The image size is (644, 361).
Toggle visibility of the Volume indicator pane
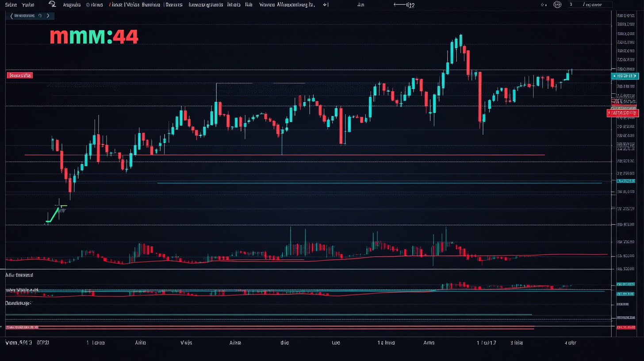pos(21,290)
